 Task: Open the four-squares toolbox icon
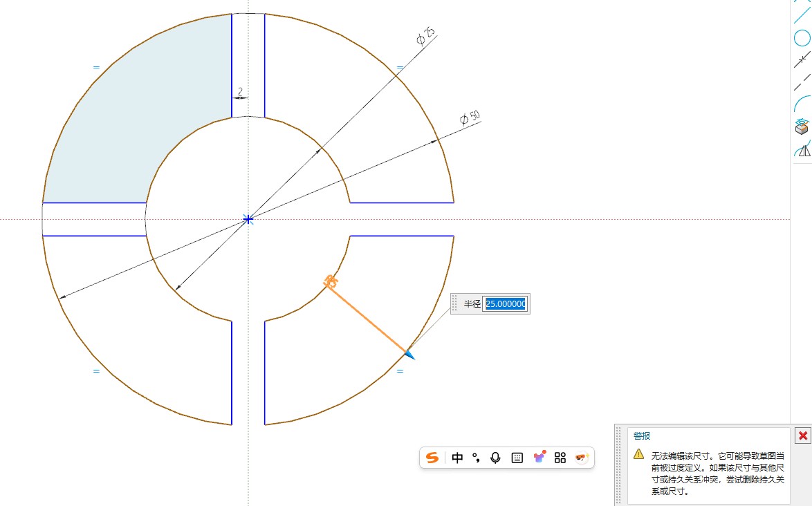coord(560,458)
